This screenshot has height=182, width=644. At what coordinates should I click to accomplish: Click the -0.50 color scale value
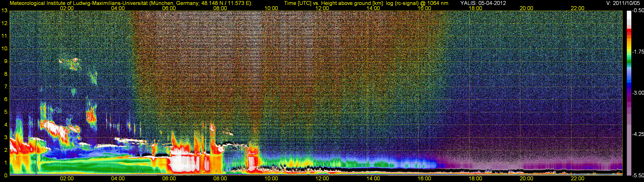(x=638, y=11)
